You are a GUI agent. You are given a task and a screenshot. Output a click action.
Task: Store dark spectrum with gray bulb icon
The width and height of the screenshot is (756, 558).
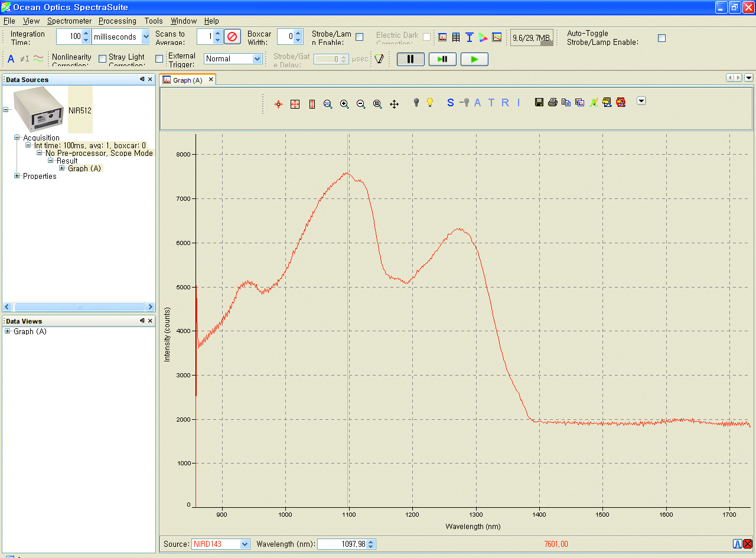[416, 102]
